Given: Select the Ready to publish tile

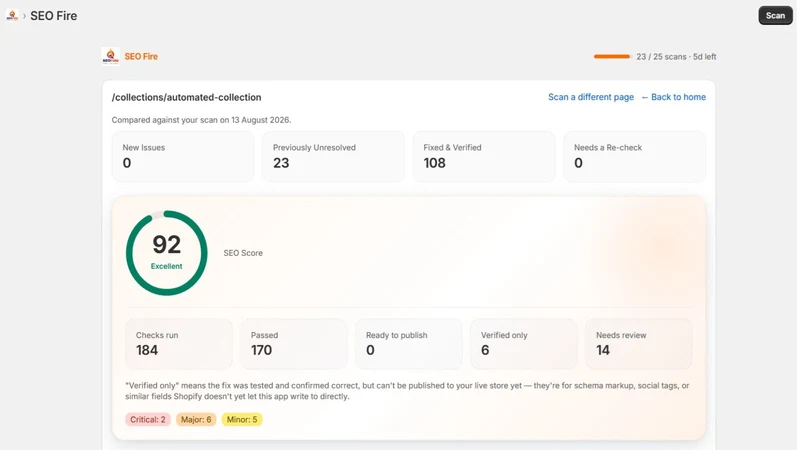Looking at the screenshot, I should coord(409,344).
